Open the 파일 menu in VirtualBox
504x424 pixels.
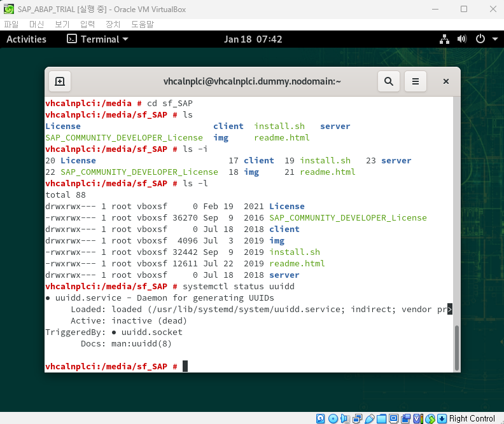11,24
